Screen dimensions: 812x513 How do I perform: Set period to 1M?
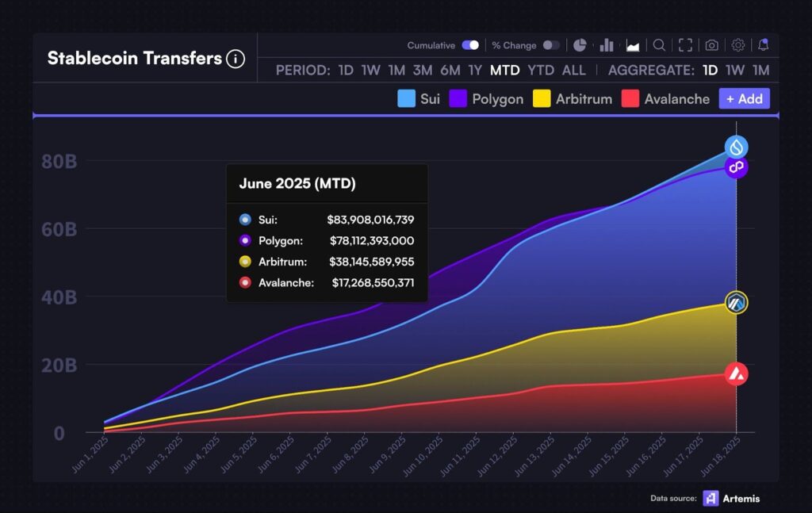(x=396, y=70)
